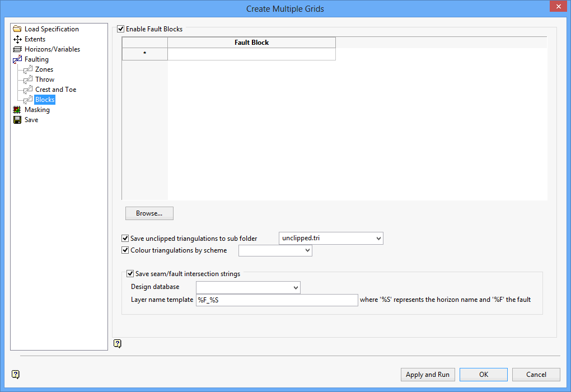Toggle the Enable Fault Blocks checkbox
The height and width of the screenshot is (392, 571).
click(x=121, y=29)
